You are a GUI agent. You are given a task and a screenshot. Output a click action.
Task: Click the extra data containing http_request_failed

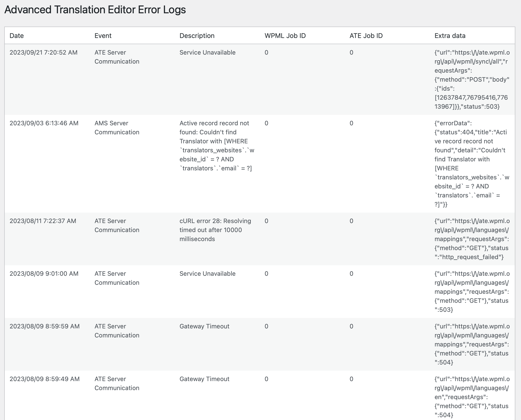coord(472,239)
